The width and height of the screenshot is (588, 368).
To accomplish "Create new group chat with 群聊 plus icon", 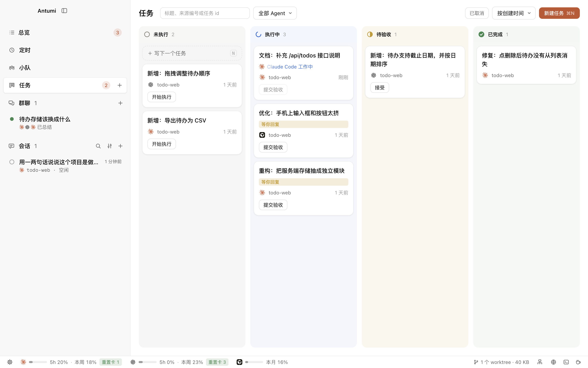I will [x=120, y=103].
